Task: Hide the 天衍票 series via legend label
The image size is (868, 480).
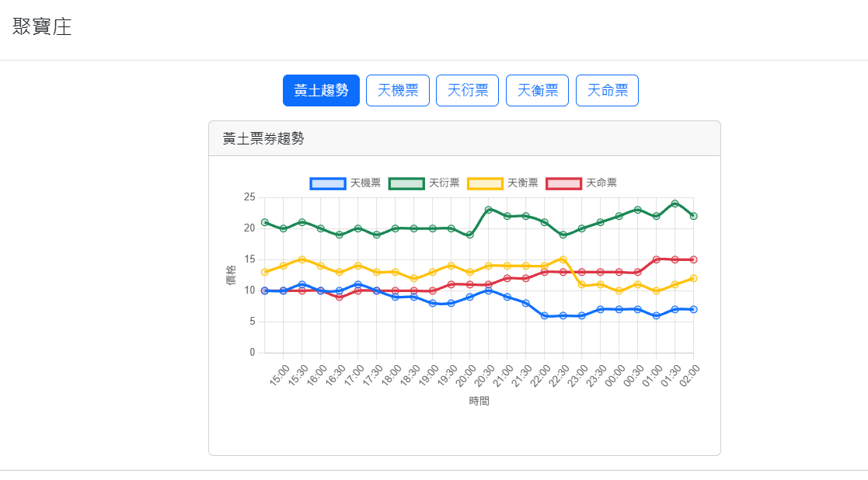Action: (444, 183)
